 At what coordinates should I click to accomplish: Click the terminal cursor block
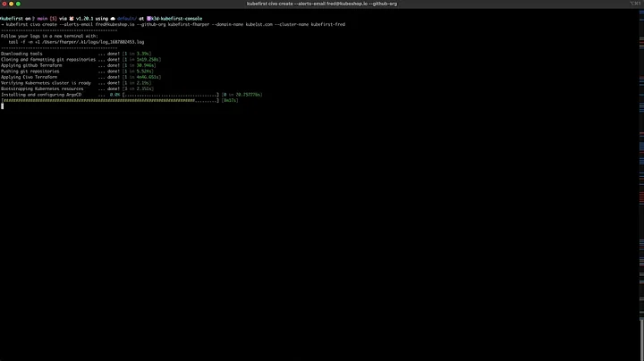click(2, 106)
